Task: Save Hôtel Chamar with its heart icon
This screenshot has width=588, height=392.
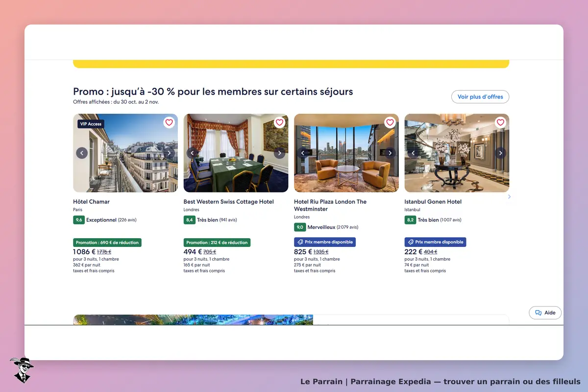Action: coord(169,122)
